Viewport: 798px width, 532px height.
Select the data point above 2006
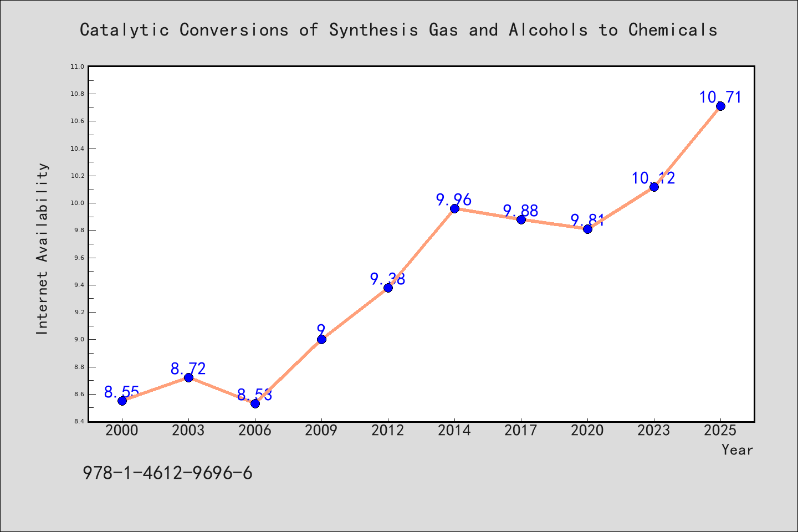pyautogui.click(x=255, y=403)
